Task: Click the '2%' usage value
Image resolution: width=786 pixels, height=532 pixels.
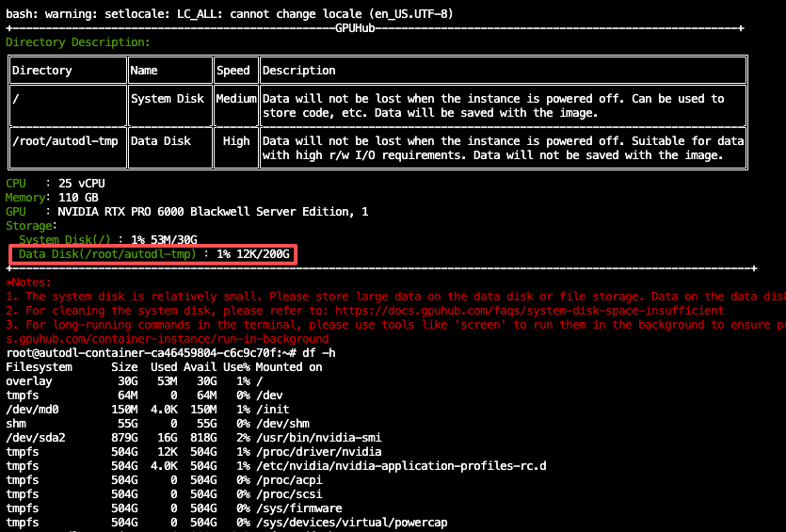Action: [243, 437]
